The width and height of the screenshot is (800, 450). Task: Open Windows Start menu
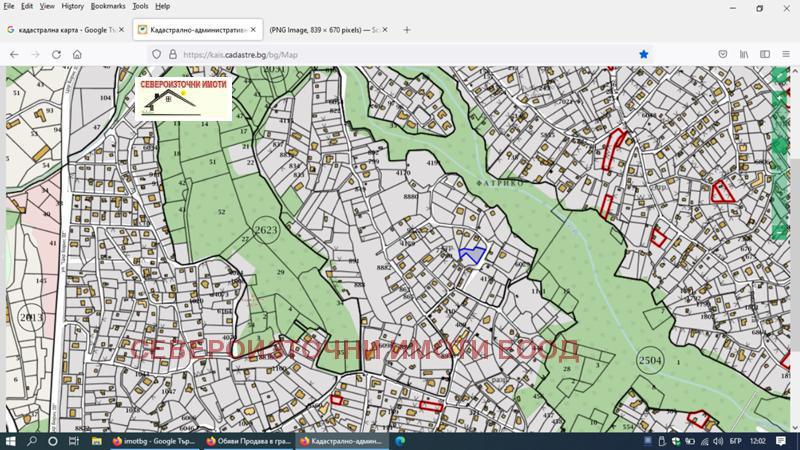11,440
